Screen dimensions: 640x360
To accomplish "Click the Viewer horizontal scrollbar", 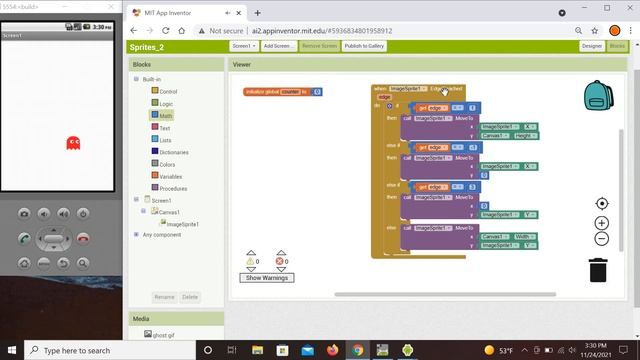I will (x=445, y=294).
